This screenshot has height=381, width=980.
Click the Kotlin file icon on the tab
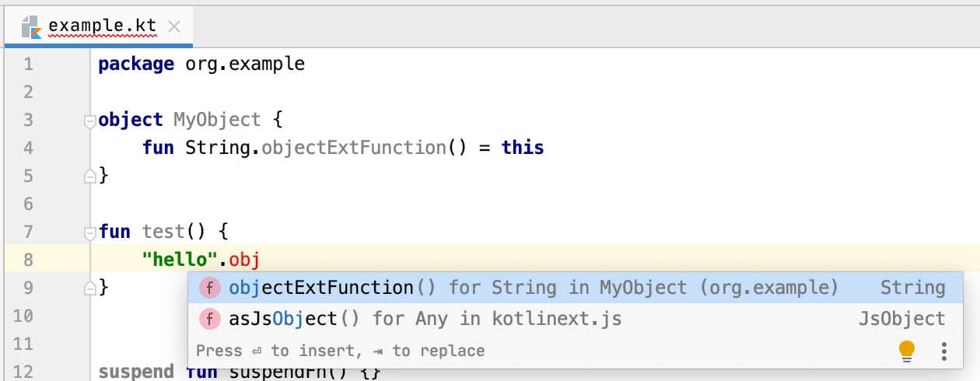pyautogui.click(x=31, y=27)
